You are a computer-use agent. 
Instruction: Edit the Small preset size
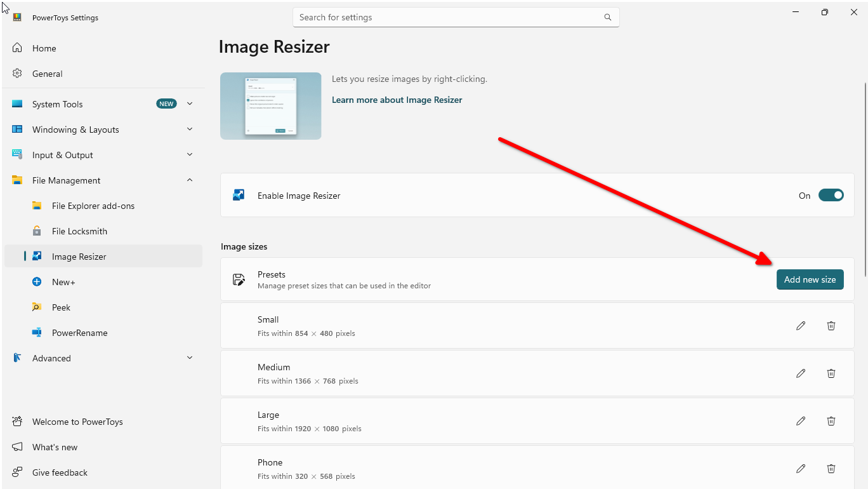(801, 325)
